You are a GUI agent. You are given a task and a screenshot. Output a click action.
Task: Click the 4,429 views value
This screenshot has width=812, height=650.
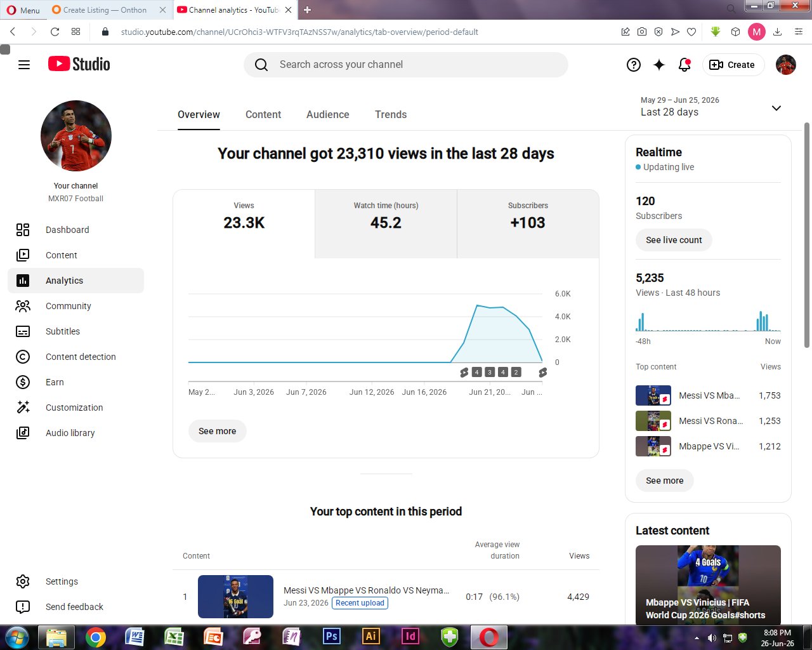click(x=578, y=597)
